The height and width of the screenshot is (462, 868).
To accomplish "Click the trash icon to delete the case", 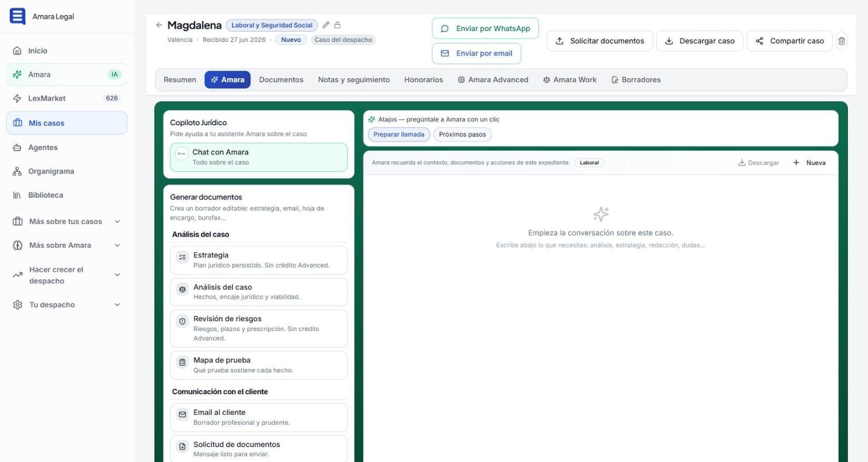I will click(842, 41).
